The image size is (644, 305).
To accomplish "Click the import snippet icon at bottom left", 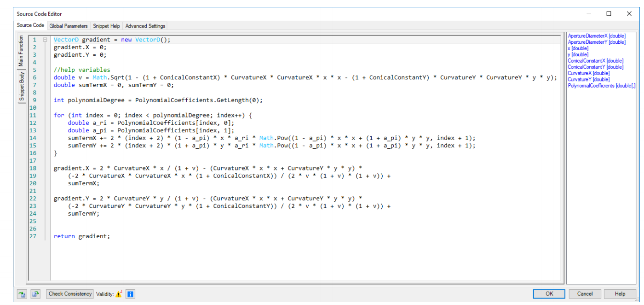I will [x=22, y=294].
